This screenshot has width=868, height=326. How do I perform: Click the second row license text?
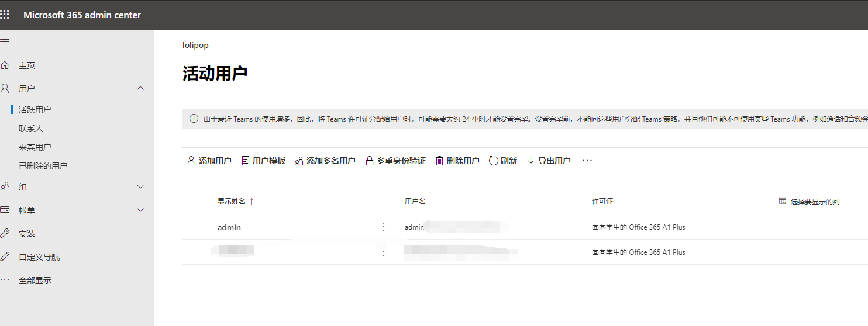(x=639, y=252)
